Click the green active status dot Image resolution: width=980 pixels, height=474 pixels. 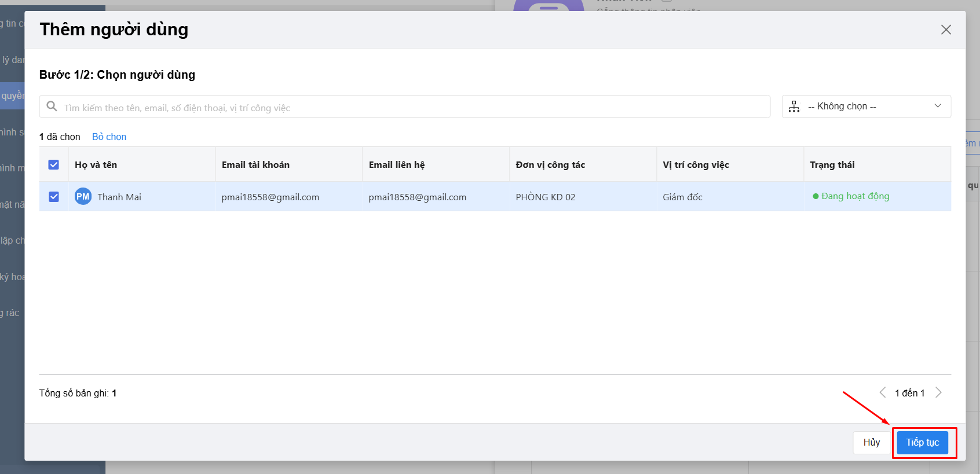816,197
